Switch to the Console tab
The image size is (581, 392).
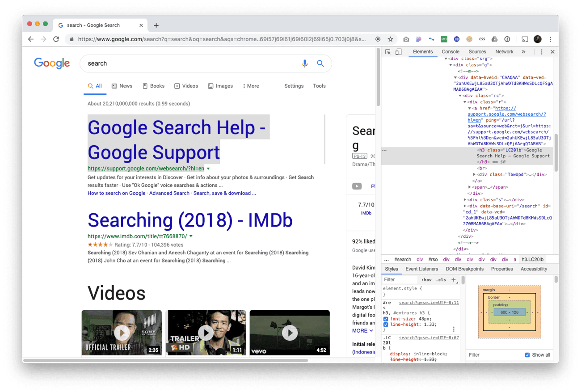point(450,52)
